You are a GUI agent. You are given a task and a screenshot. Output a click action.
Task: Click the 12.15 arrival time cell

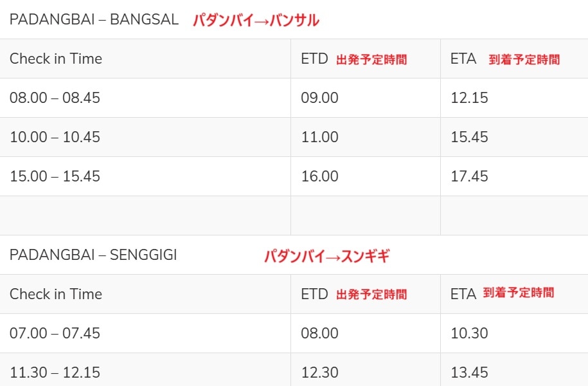(469, 98)
